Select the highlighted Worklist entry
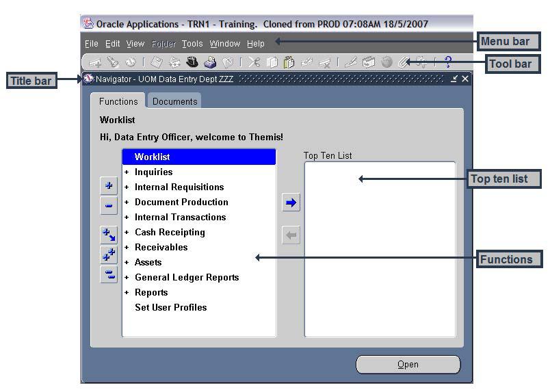 click(199, 157)
